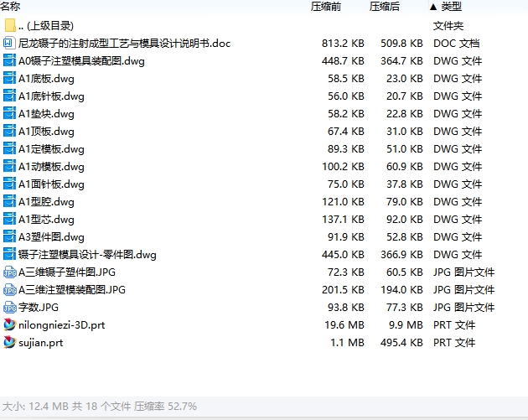Select file name A三维镊子塑件图.JPG
Image resolution: width=528 pixels, height=420 pixels.
tap(67, 272)
